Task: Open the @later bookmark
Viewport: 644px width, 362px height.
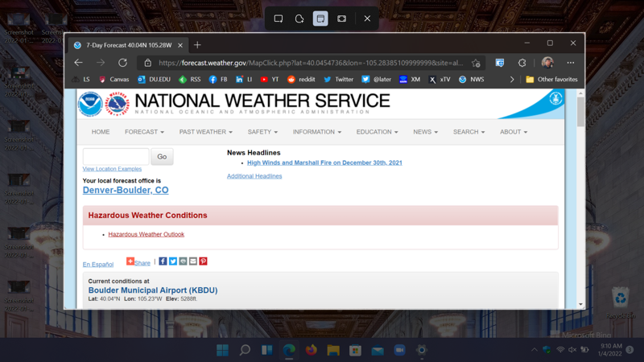Action: point(376,80)
